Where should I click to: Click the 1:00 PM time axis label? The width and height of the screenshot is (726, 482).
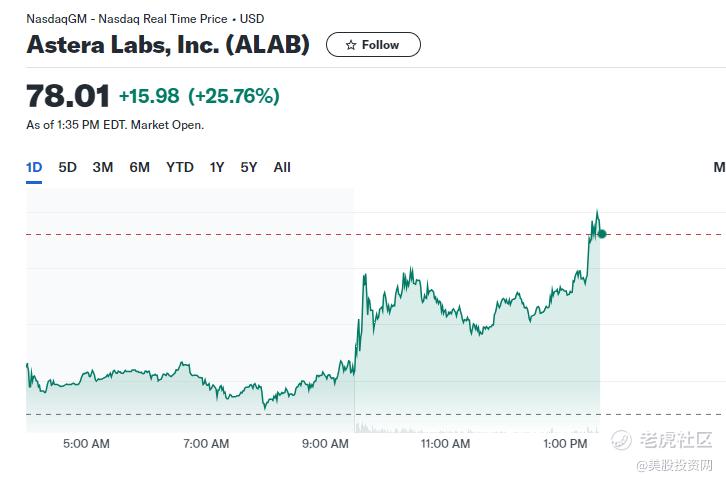565,444
